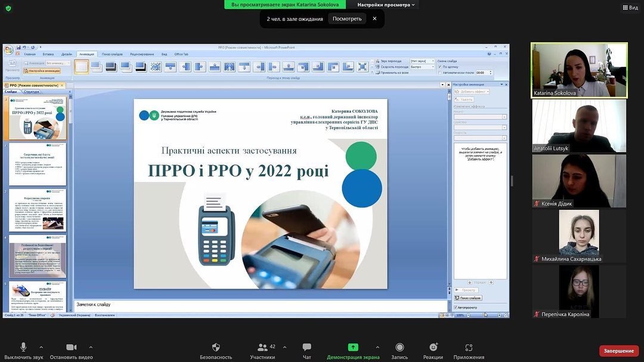Choose the transition with four corner arrows

[x=363, y=67]
